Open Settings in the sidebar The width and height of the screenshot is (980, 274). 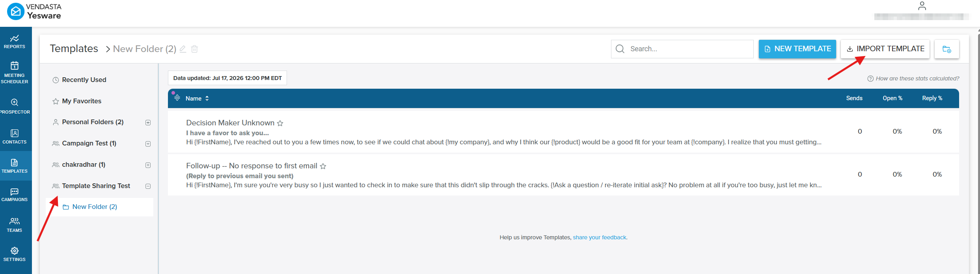(x=15, y=254)
